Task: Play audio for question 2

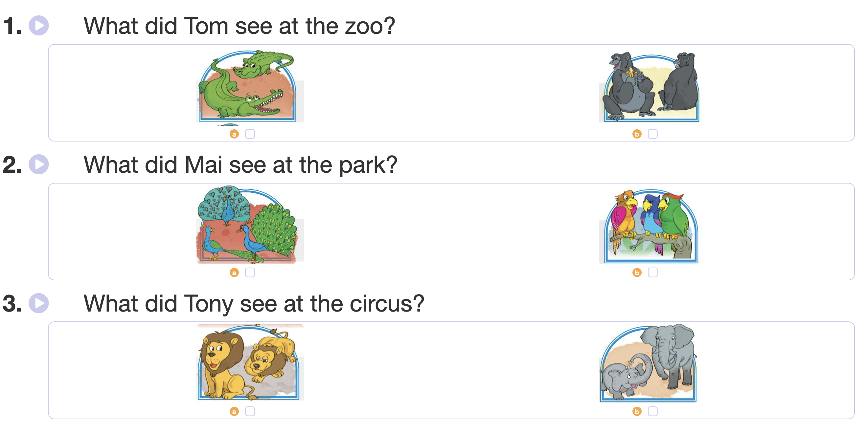Action: [x=39, y=164]
